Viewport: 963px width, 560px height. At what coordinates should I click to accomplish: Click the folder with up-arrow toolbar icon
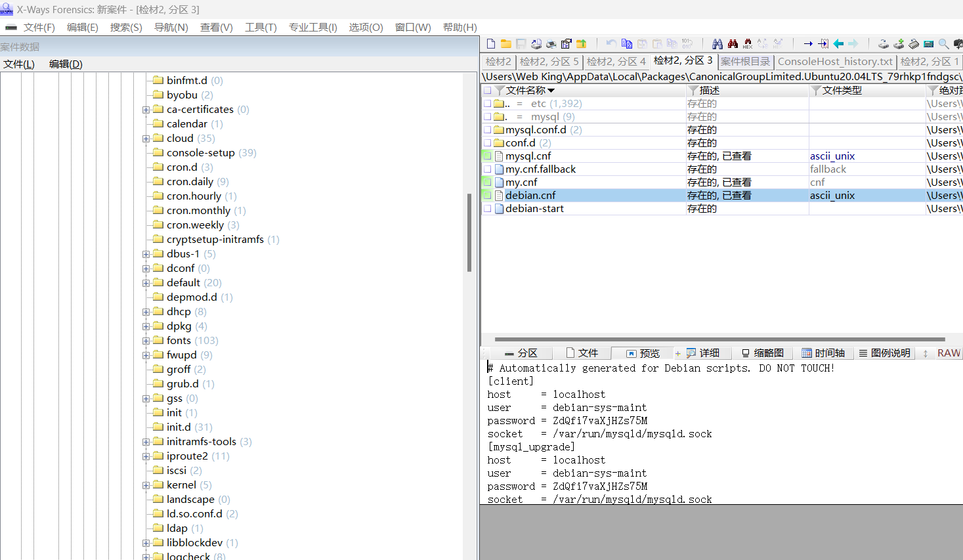[x=582, y=44]
